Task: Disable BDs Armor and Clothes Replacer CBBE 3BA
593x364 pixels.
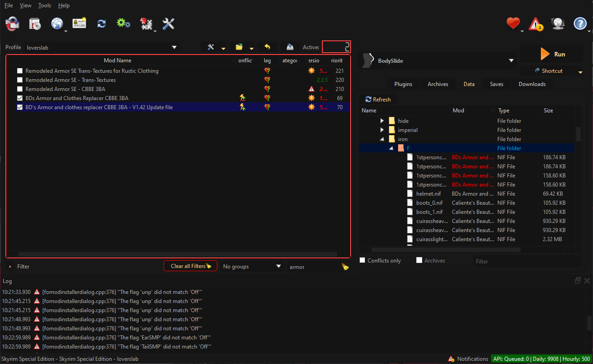Action: tap(20, 98)
